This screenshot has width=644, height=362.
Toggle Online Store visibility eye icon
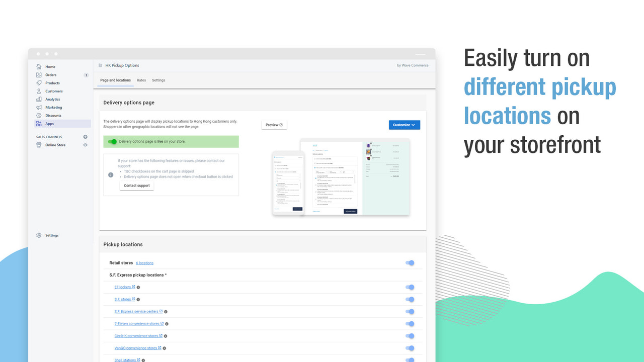(x=85, y=145)
